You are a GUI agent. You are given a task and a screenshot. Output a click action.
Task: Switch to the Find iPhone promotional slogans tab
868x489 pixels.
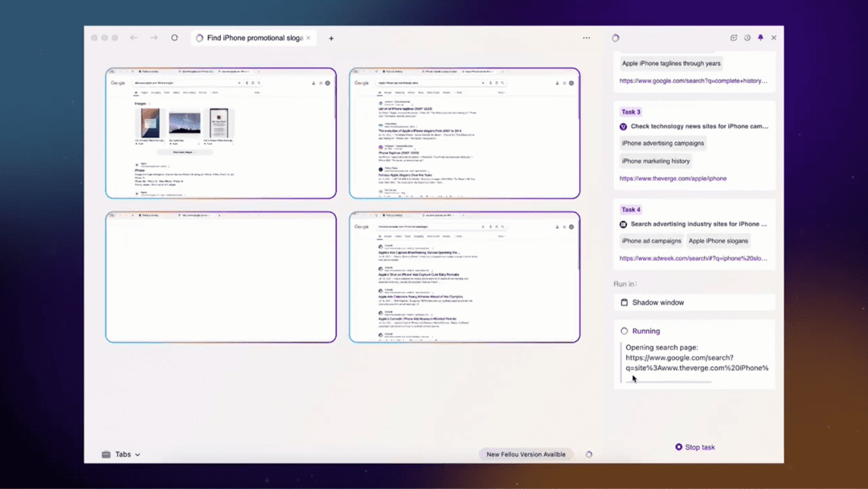[253, 38]
